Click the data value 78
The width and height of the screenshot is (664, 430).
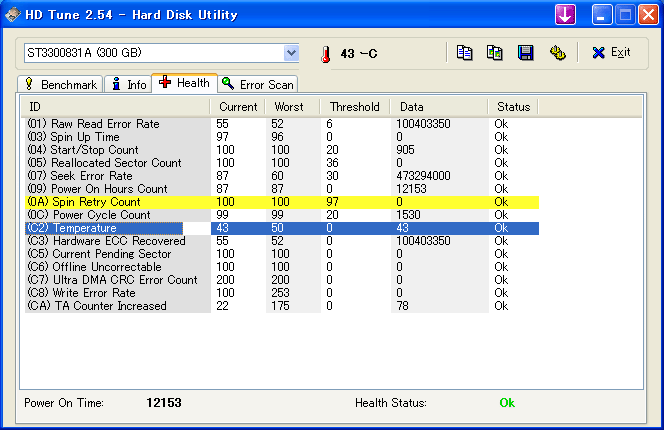[x=402, y=306]
